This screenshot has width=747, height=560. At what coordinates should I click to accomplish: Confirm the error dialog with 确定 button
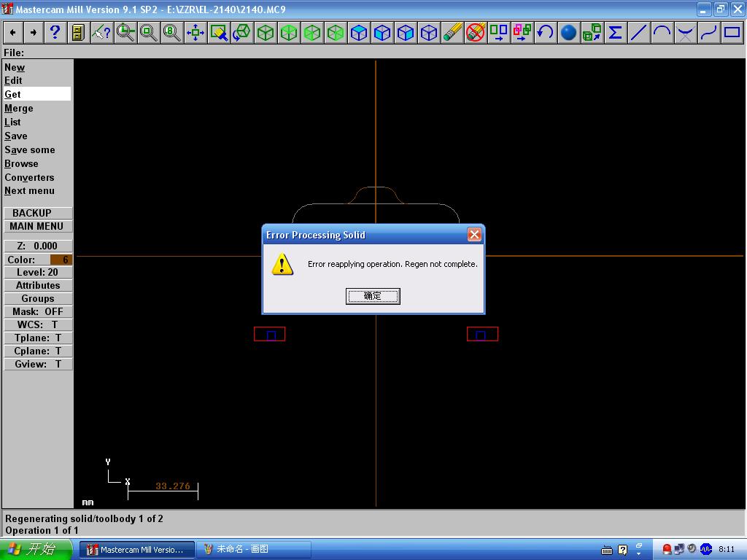[373, 296]
